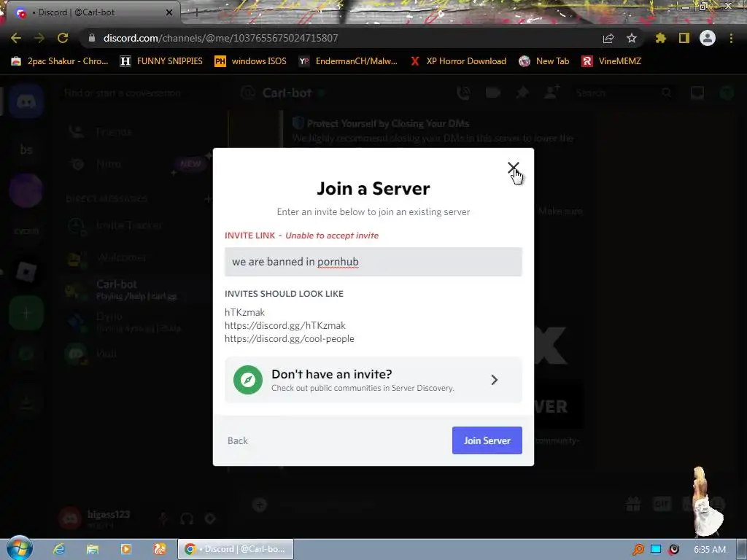Click browser back arrow
The image size is (747, 560).
[x=16, y=38]
